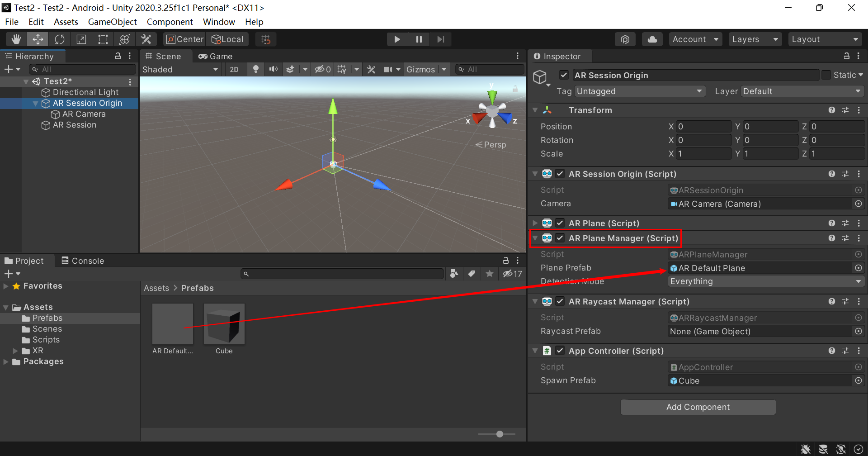The image size is (868, 456).
Task: Pick object for Plane Prefab field
Action: (858, 268)
